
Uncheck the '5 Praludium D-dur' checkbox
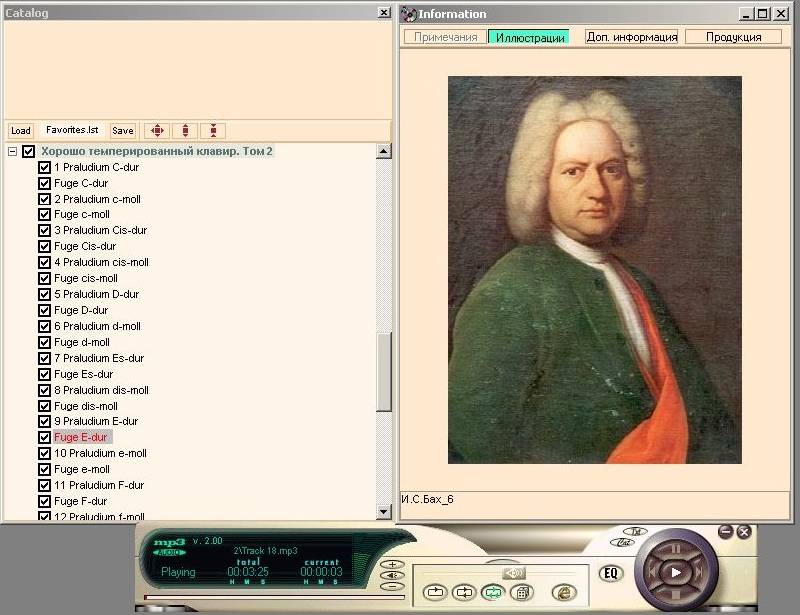coord(44,294)
